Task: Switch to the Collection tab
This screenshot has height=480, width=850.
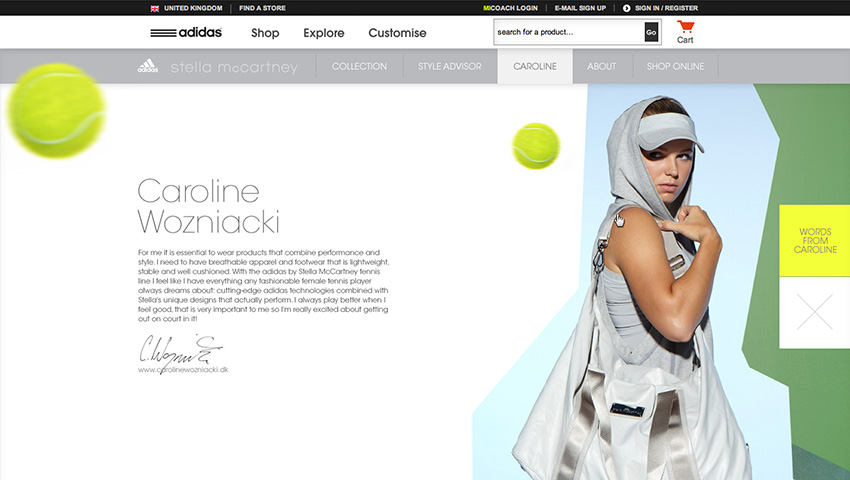Action: pyautogui.click(x=359, y=66)
